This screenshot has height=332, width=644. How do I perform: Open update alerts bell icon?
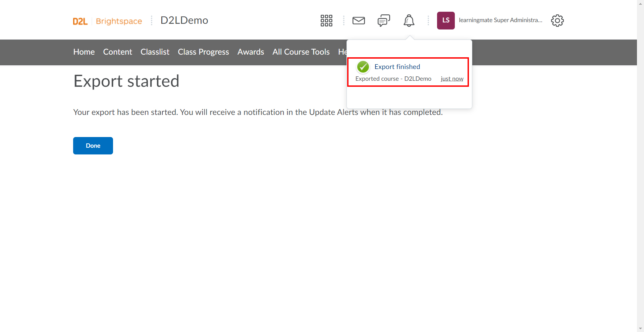pyautogui.click(x=409, y=20)
